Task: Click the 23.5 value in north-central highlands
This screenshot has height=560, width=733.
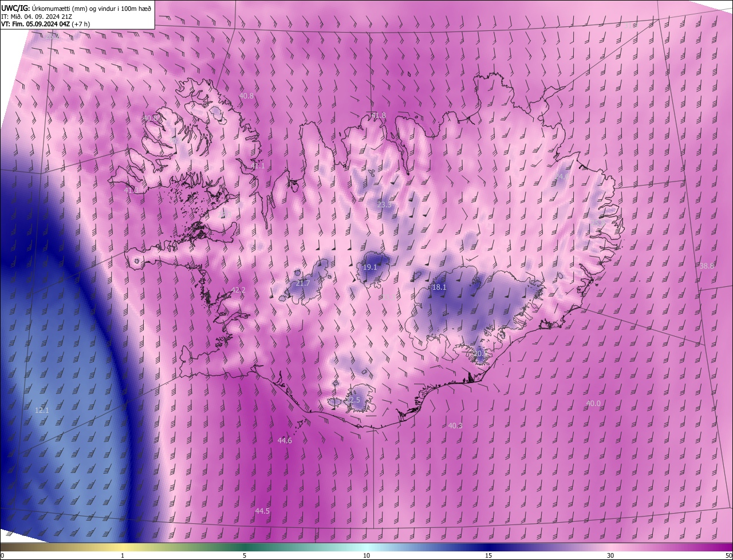Action: (384, 205)
